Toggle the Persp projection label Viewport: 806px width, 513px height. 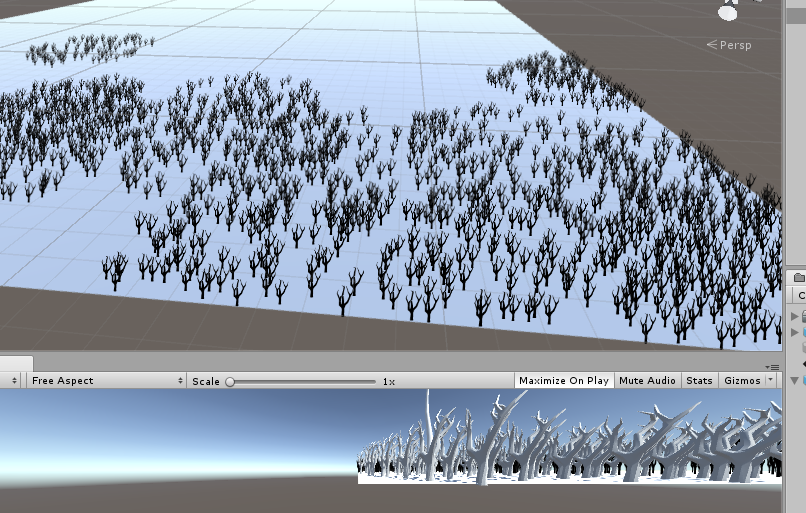[729, 45]
